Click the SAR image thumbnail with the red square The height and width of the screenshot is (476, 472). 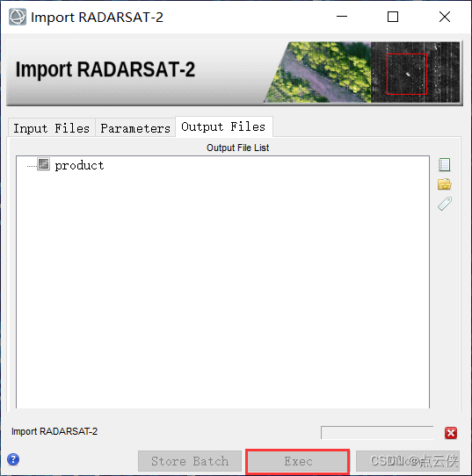click(415, 72)
